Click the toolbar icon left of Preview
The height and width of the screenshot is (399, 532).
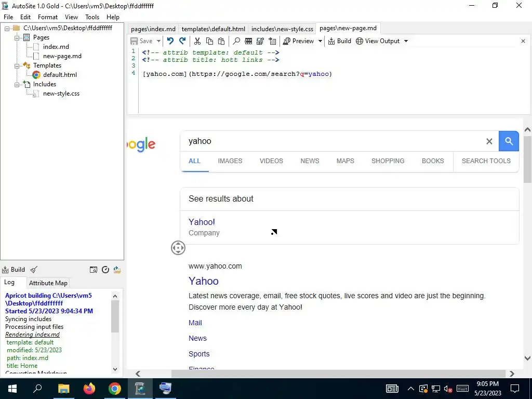point(272,41)
